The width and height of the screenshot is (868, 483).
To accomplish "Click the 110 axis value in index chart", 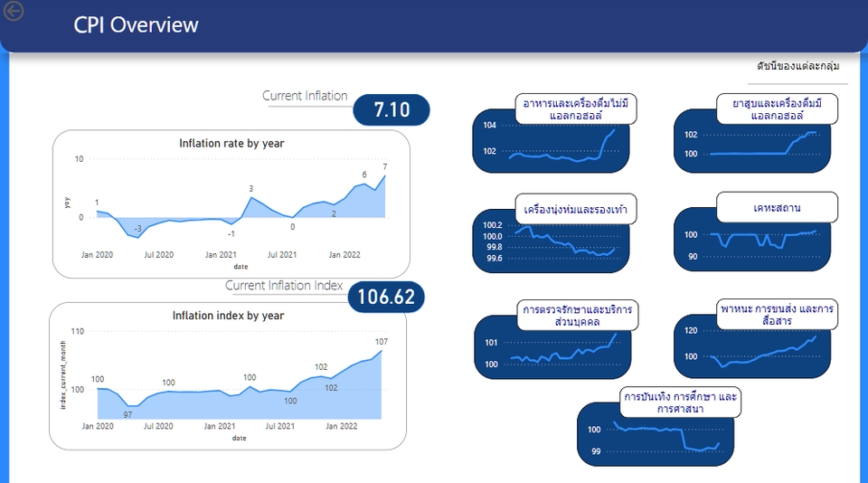I will point(78,331).
